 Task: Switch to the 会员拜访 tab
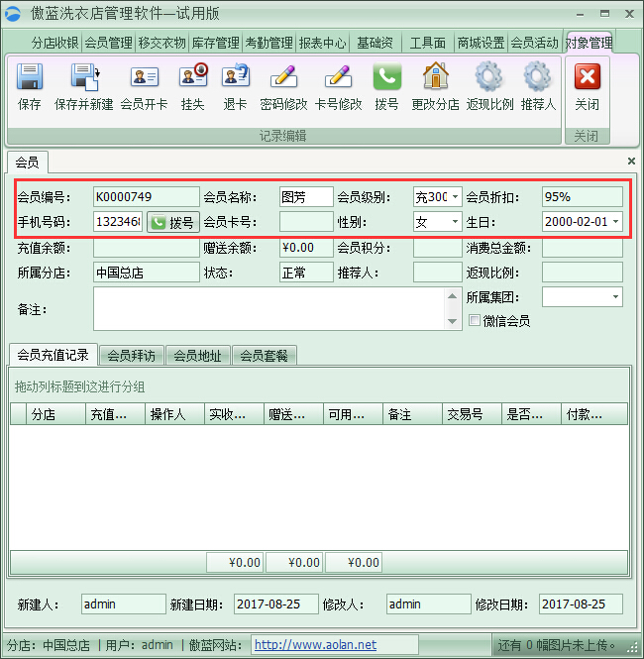click(132, 356)
